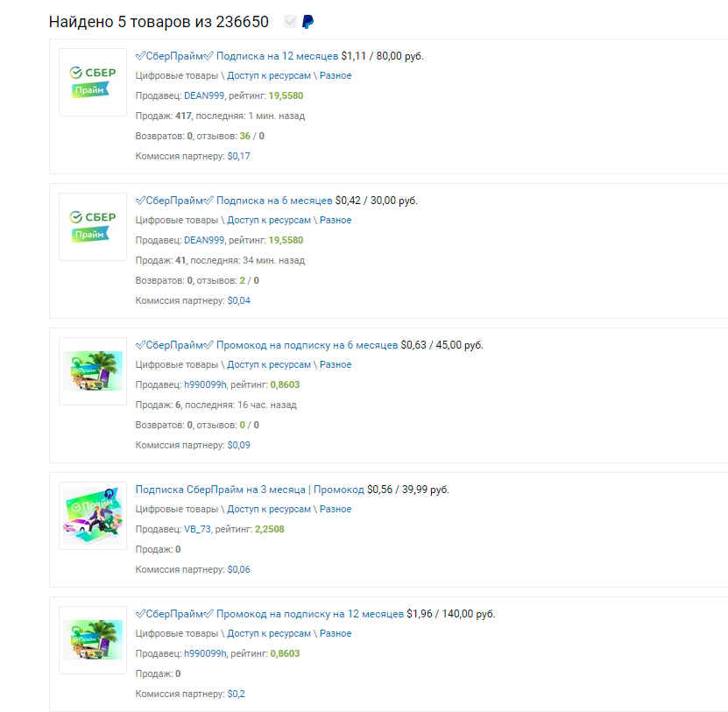Click the palm tree promo image, 45,00 руб.
728x712 pixels.
tap(93, 371)
